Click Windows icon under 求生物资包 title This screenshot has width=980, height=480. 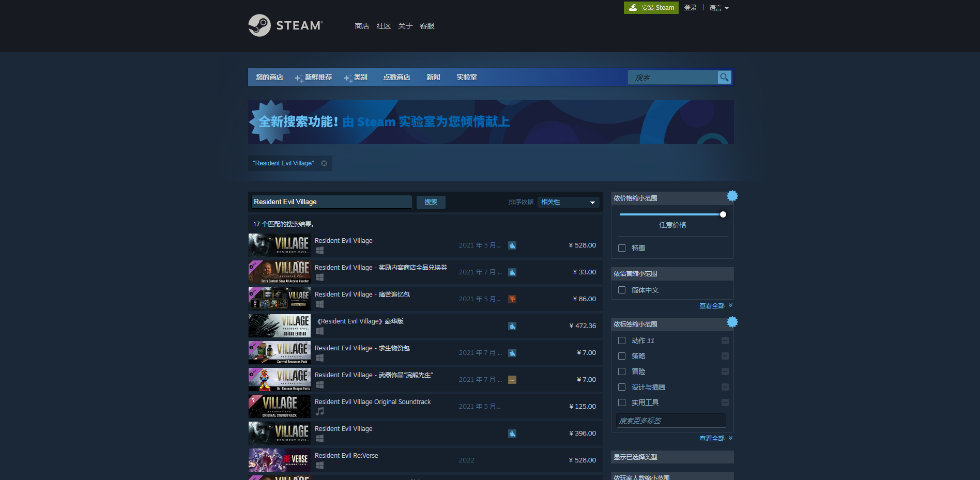pos(320,358)
